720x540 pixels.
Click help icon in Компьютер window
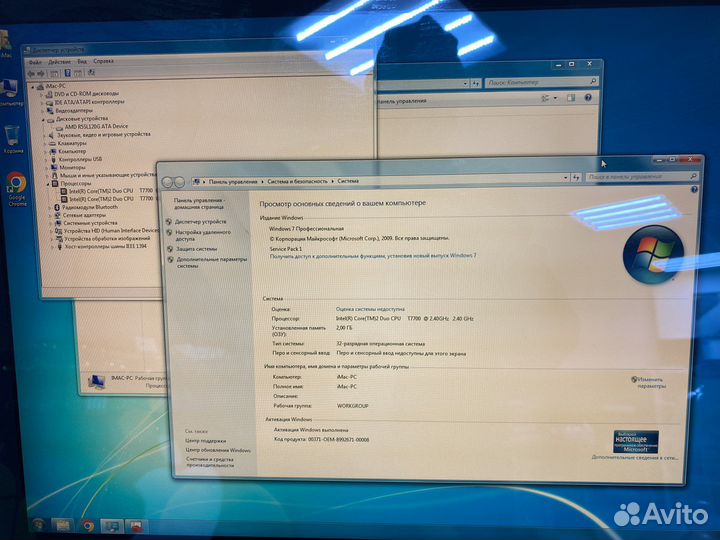click(588, 97)
